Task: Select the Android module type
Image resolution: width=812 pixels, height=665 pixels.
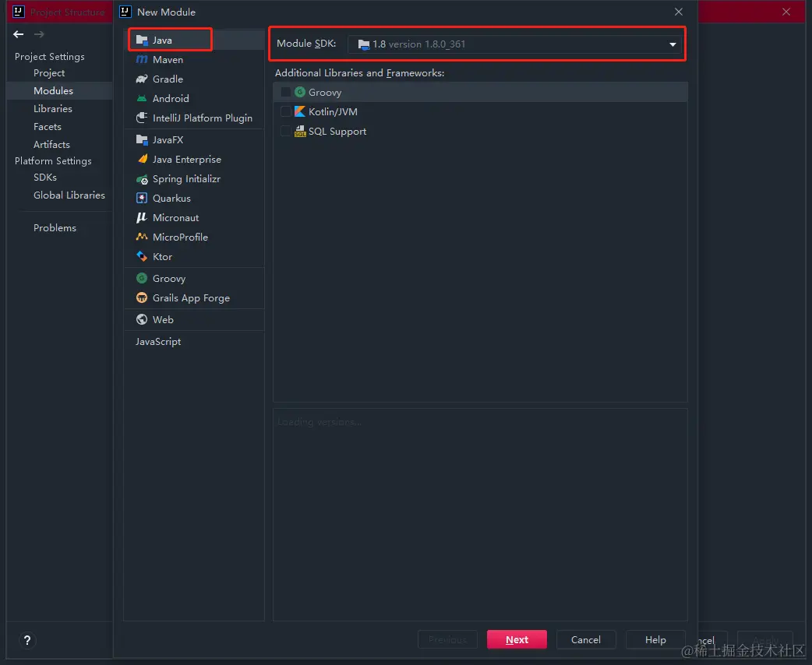Action: point(194,98)
